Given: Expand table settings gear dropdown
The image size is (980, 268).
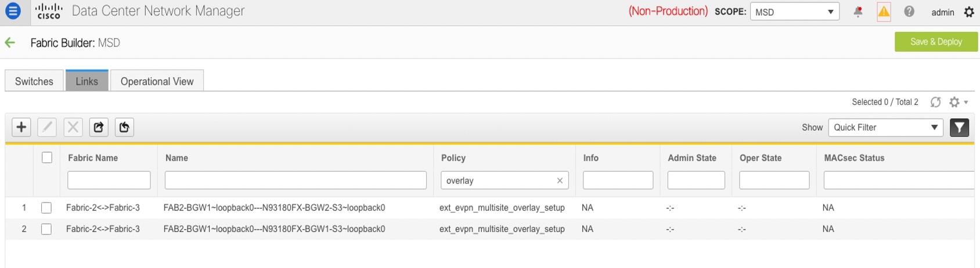Looking at the screenshot, I should pyautogui.click(x=959, y=102).
